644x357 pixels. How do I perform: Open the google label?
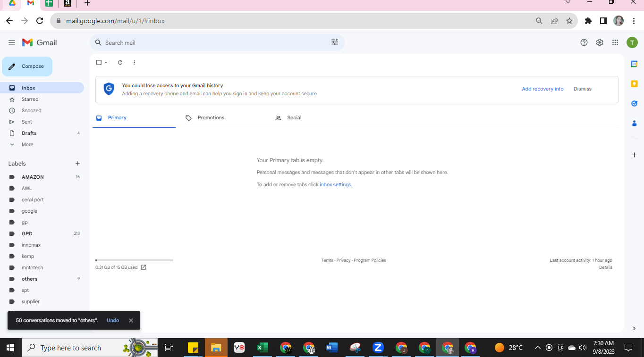42,211
